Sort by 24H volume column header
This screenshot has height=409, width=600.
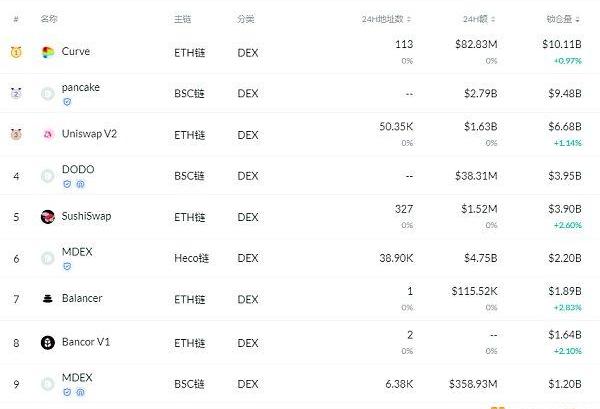(x=479, y=19)
